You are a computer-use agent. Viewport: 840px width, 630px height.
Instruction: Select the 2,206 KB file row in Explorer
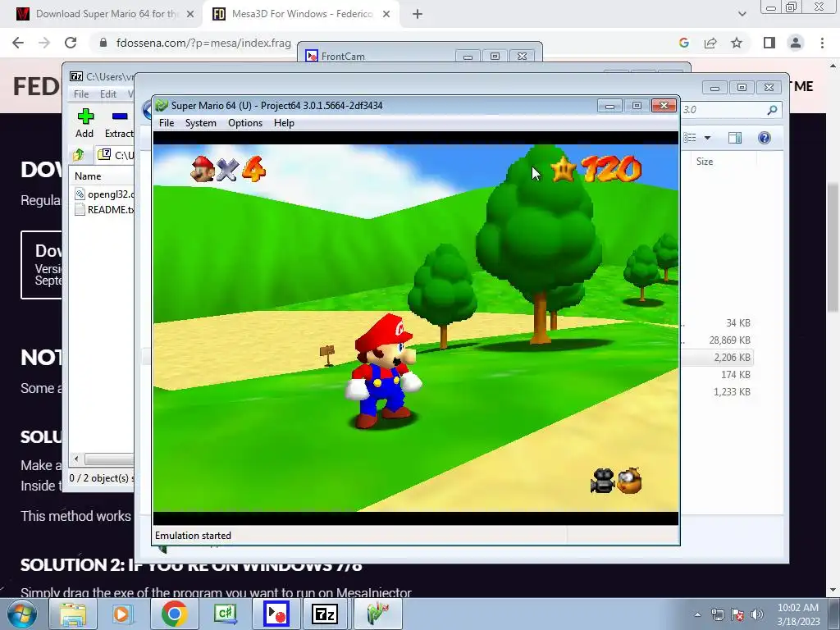[718, 358]
